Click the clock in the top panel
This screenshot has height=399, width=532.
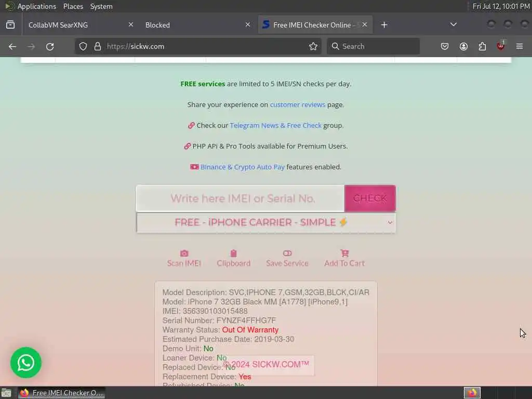501,6
